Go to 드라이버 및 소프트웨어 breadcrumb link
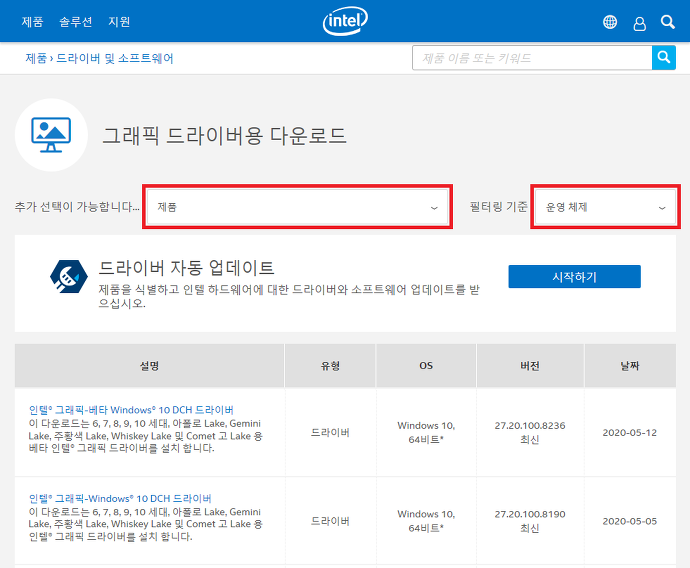This screenshot has height=568, width=690. pos(114,58)
